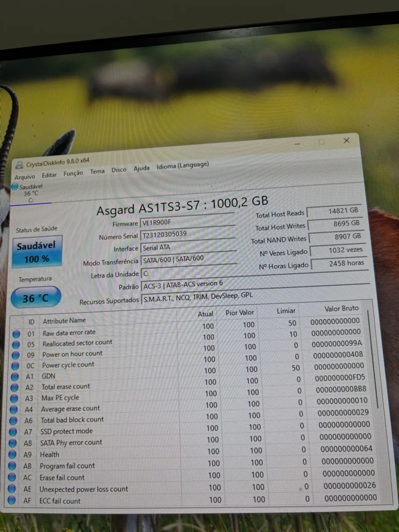
Task: Click status orb for SATA Phy error count
Action: pyautogui.click(x=12, y=443)
